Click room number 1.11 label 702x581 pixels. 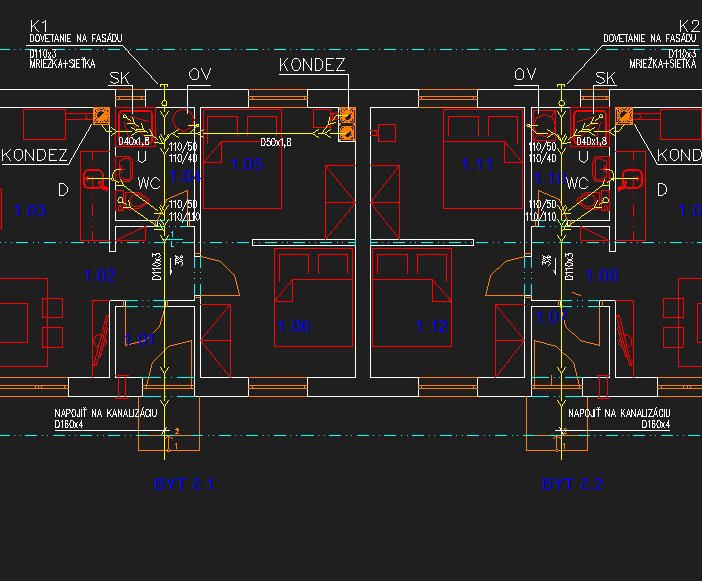point(478,164)
